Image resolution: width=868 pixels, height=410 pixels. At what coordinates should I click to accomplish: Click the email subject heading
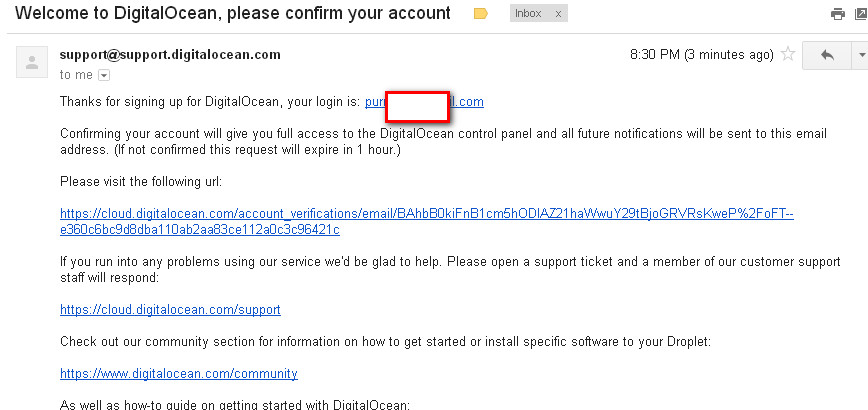[232, 13]
